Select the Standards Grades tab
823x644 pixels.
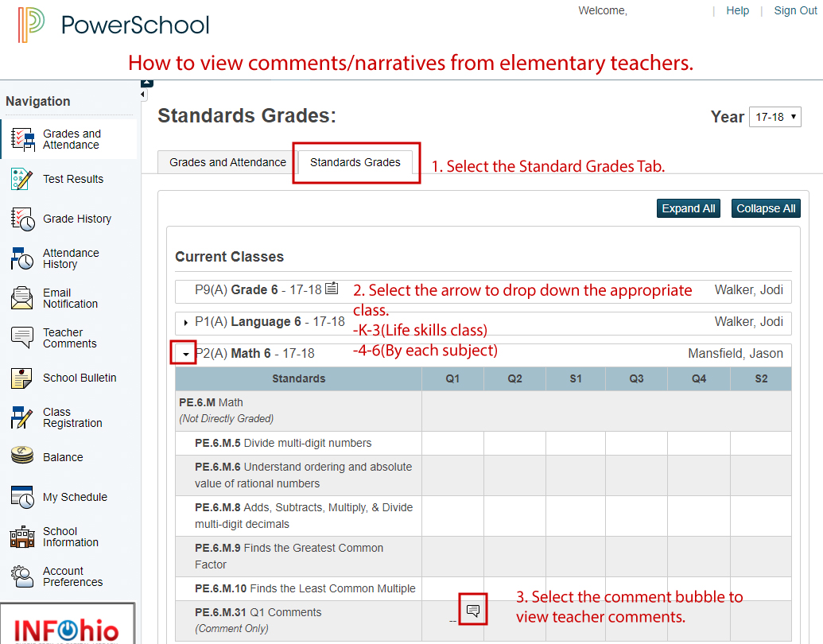(x=355, y=162)
